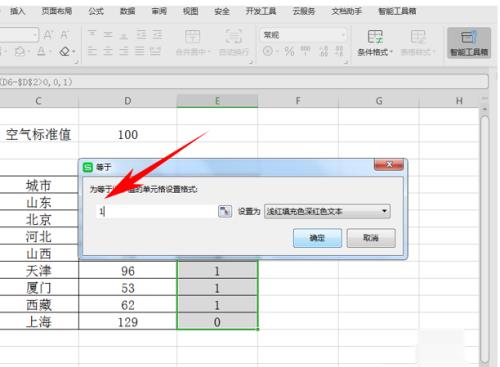Apply middle vertical alignment
This screenshot has width=500, height=367.
click(108, 34)
